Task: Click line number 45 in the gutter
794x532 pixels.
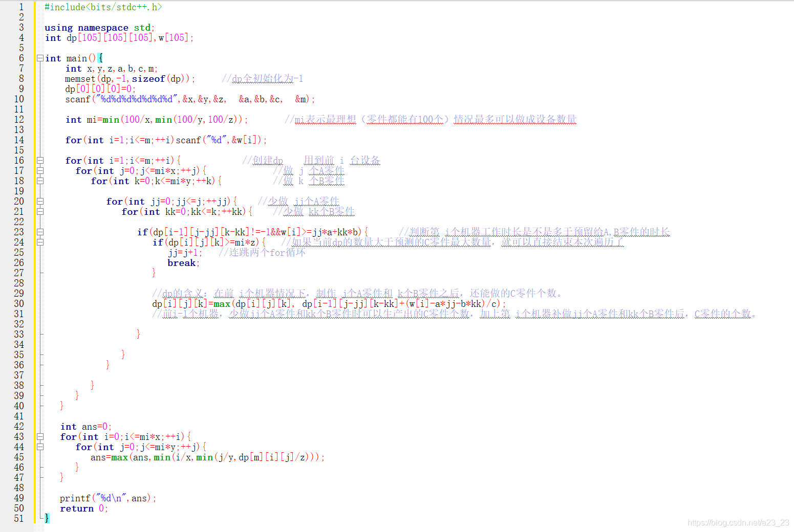Action: [x=19, y=457]
